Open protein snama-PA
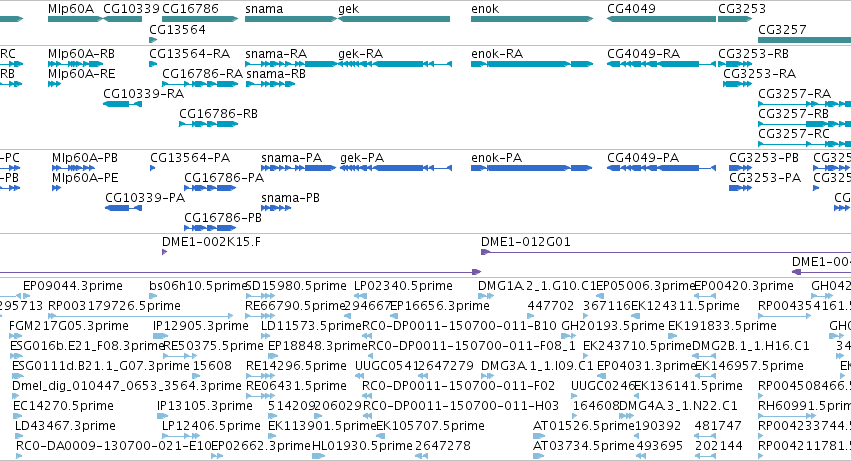Image resolution: width=851 pixels, height=461 pixels. point(291,158)
